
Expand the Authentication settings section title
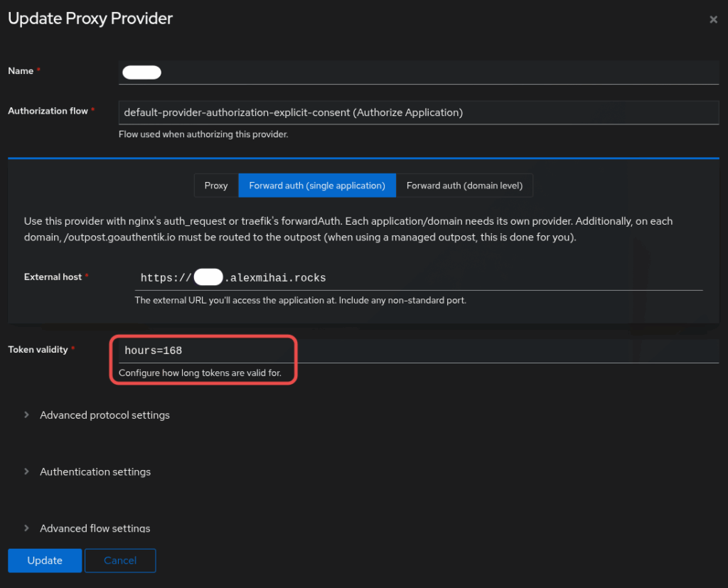coord(95,471)
